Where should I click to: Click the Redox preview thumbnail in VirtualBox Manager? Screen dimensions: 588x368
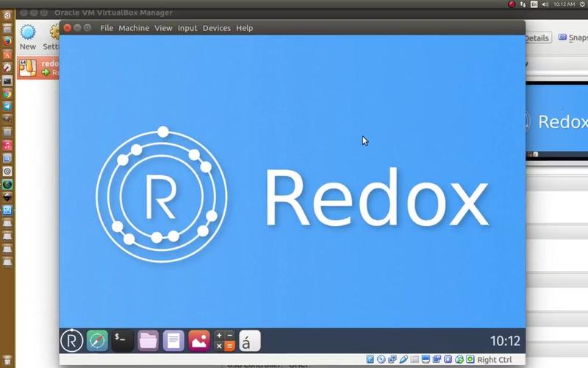(557, 121)
